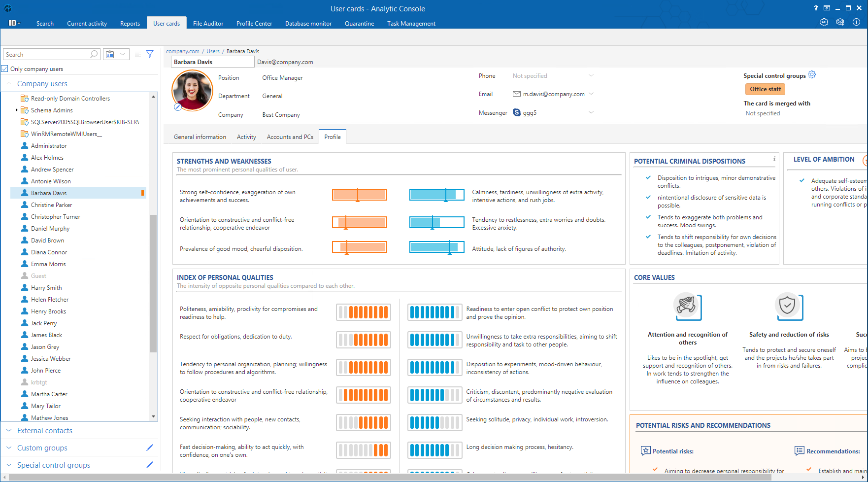The width and height of the screenshot is (868, 482).
Task: Expand the Custom groups section
Action: click(x=9, y=448)
